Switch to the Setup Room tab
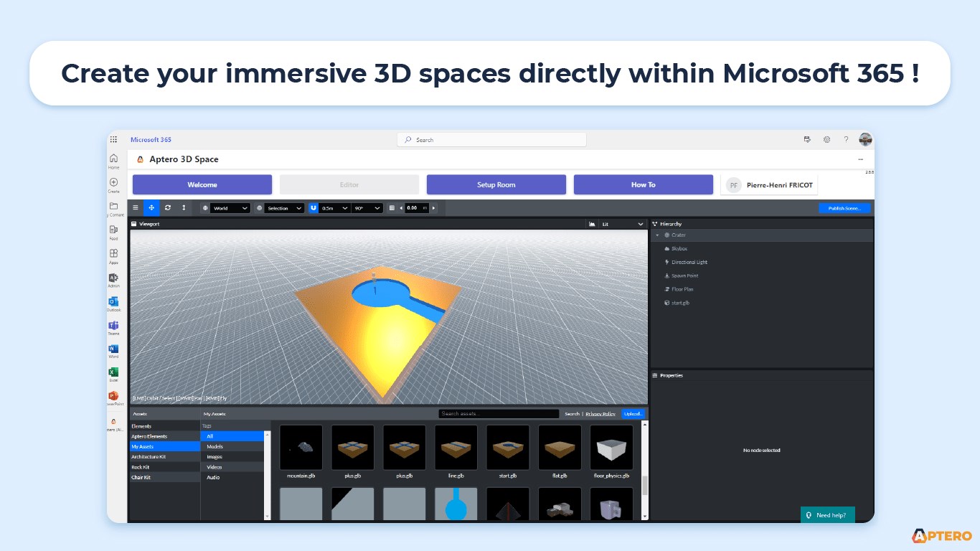 click(496, 184)
